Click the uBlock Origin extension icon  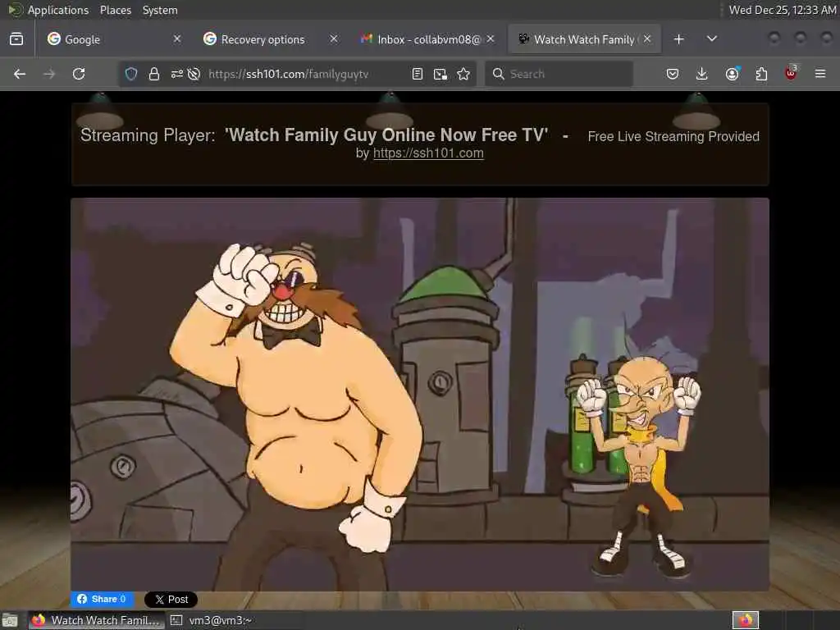tap(791, 73)
